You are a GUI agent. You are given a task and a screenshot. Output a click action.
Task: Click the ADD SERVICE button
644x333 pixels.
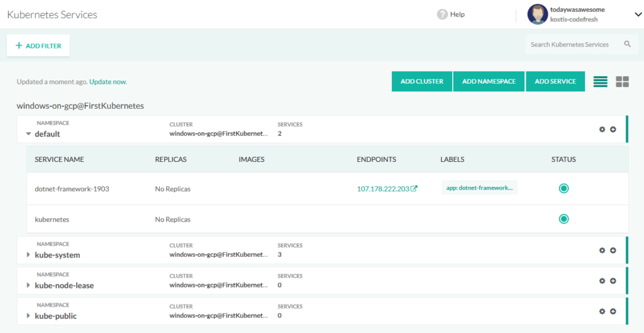(555, 81)
